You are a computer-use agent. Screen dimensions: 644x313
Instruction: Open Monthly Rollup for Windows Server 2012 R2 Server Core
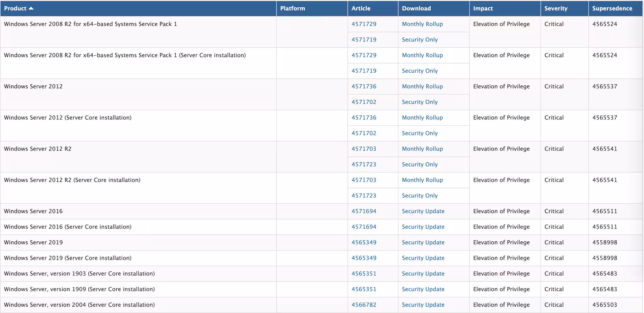coord(422,180)
